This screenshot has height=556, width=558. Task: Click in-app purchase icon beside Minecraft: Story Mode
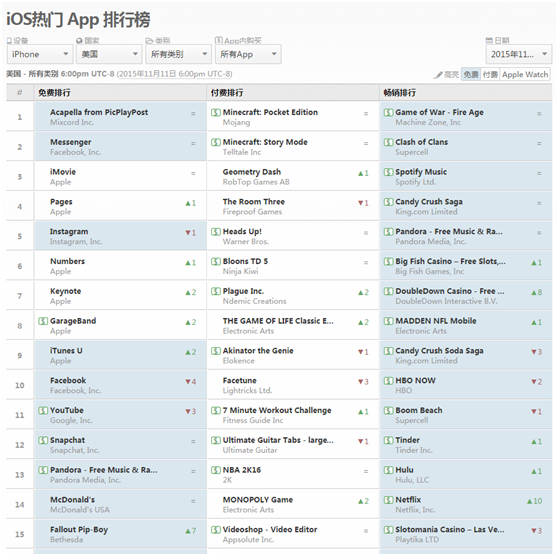(216, 142)
